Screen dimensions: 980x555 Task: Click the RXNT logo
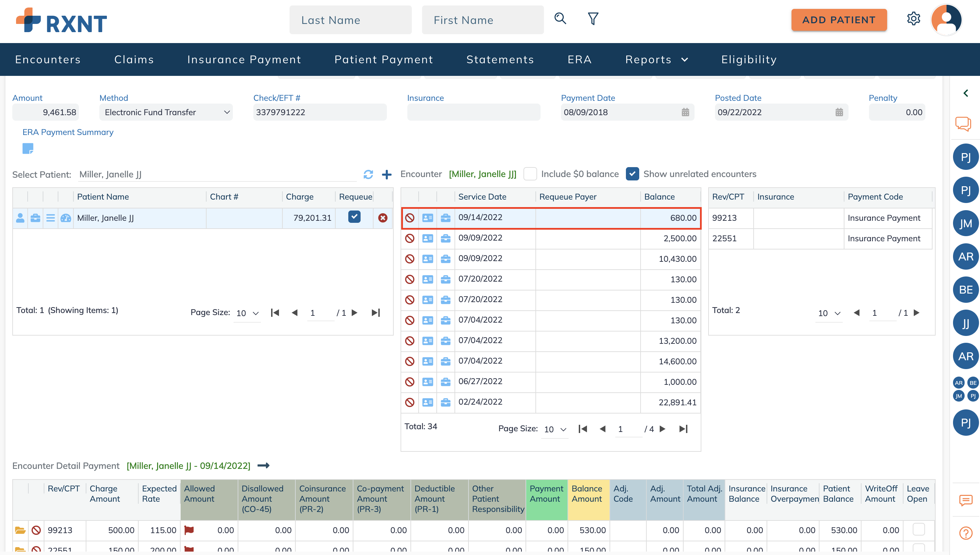click(61, 20)
